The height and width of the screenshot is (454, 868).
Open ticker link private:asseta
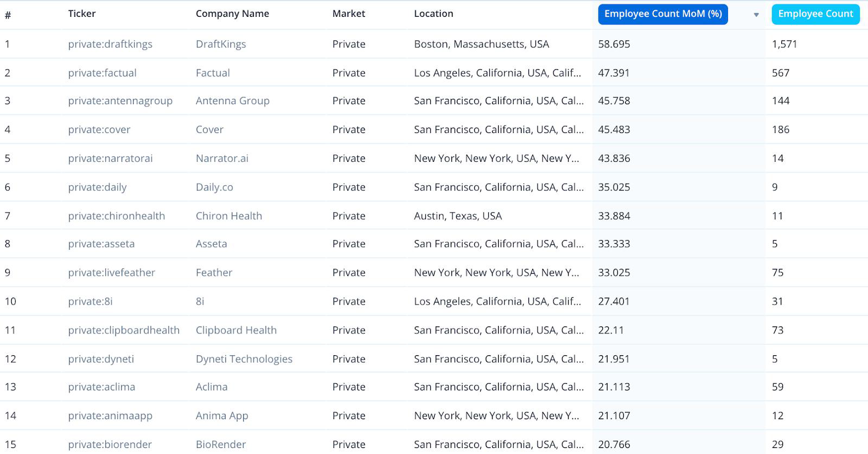click(101, 243)
